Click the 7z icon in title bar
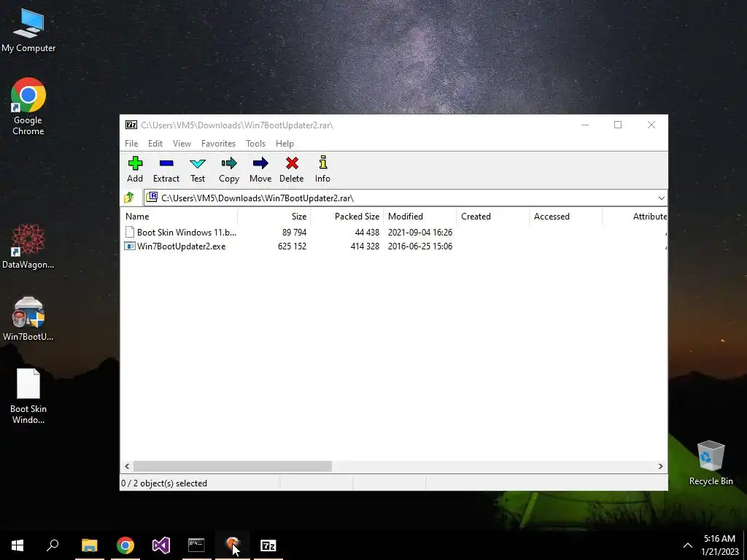 (131, 125)
